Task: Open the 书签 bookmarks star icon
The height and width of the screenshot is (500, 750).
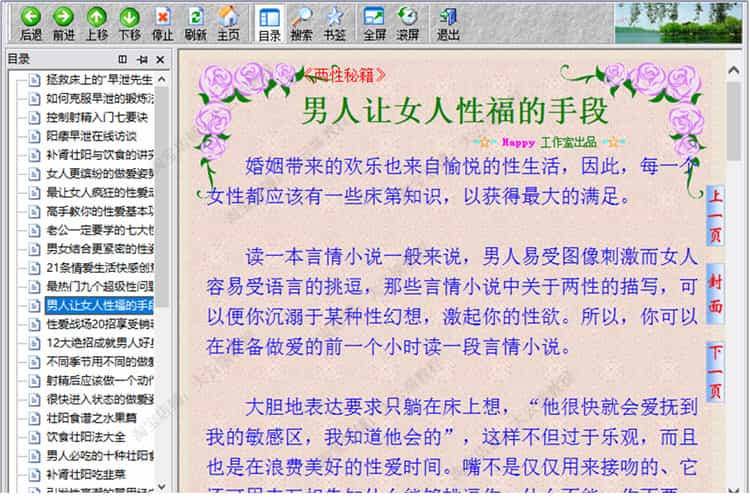Action: click(334, 17)
